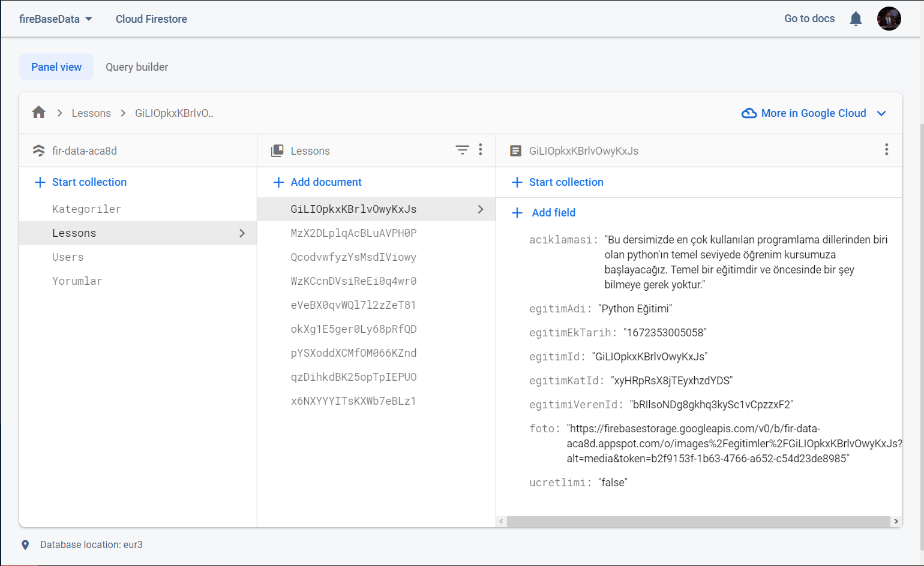Follow the Go to docs link

point(809,19)
